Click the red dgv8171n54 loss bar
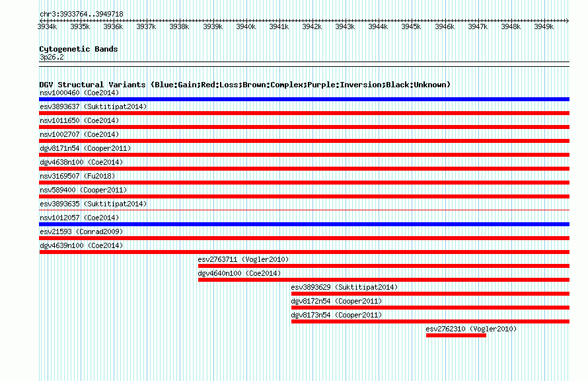Image resolution: width=588 pixels, height=381 pixels. coord(304,155)
